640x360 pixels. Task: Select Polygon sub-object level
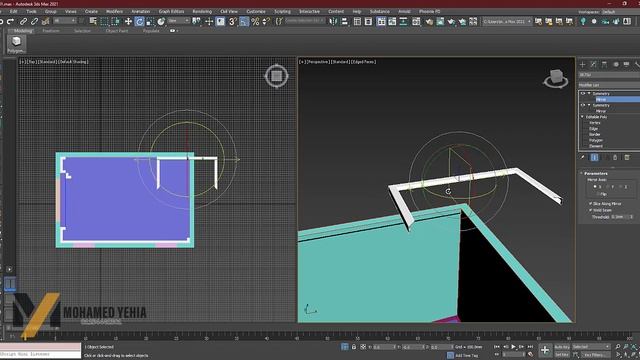[596, 140]
